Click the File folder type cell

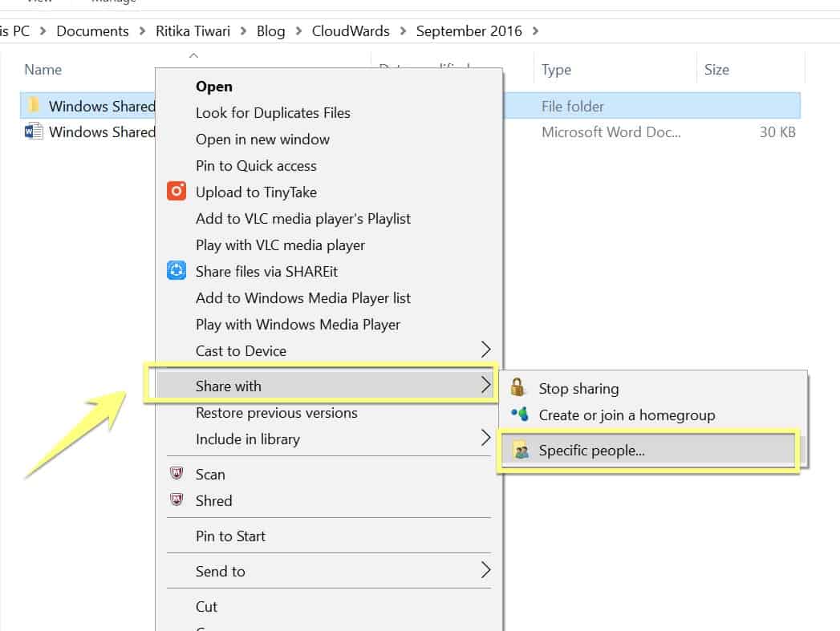pos(573,107)
